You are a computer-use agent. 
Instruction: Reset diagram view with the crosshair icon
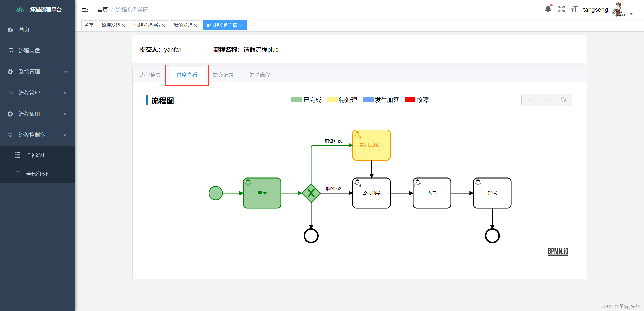tap(563, 100)
